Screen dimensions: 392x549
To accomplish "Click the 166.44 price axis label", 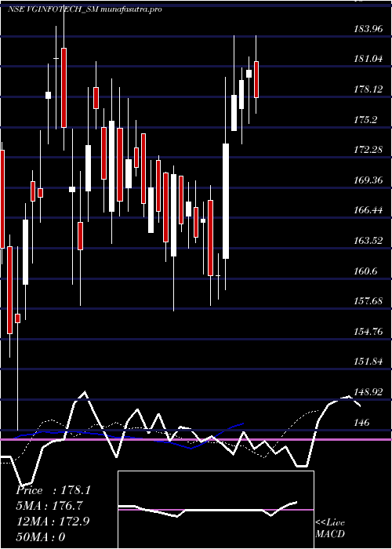I will point(368,210).
